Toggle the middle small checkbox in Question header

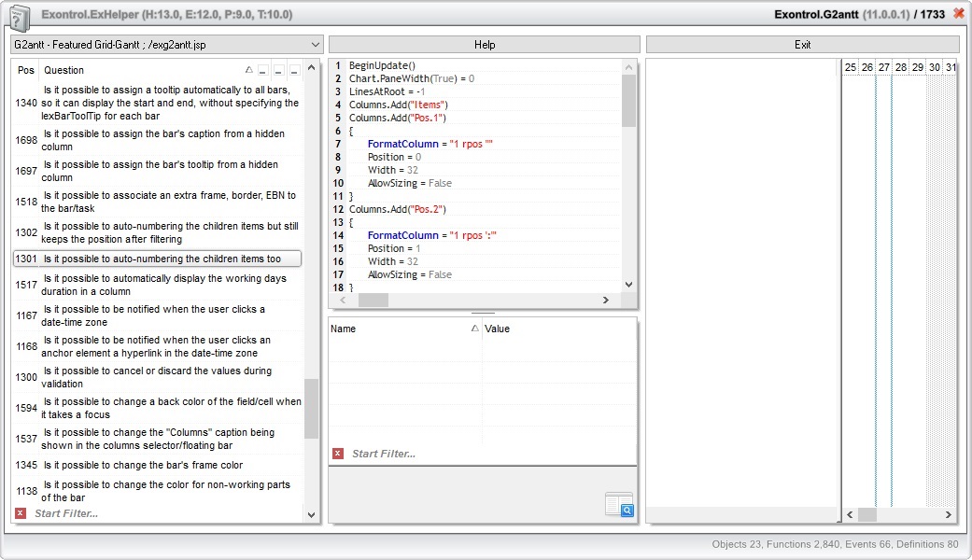pos(279,70)
